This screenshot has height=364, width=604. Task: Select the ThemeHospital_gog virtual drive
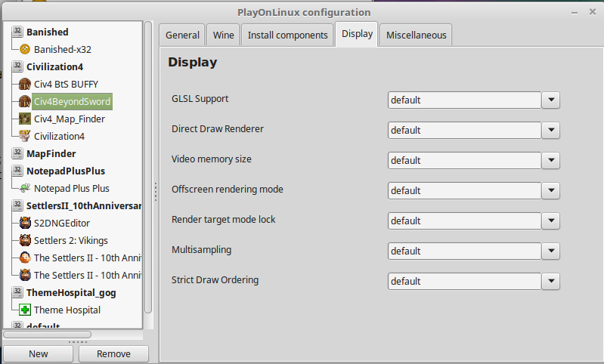tap(71, 292)
